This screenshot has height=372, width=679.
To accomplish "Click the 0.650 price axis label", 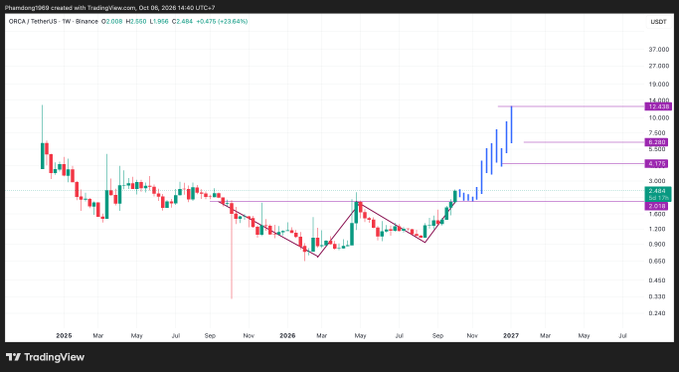I will (x=657, y=261).
